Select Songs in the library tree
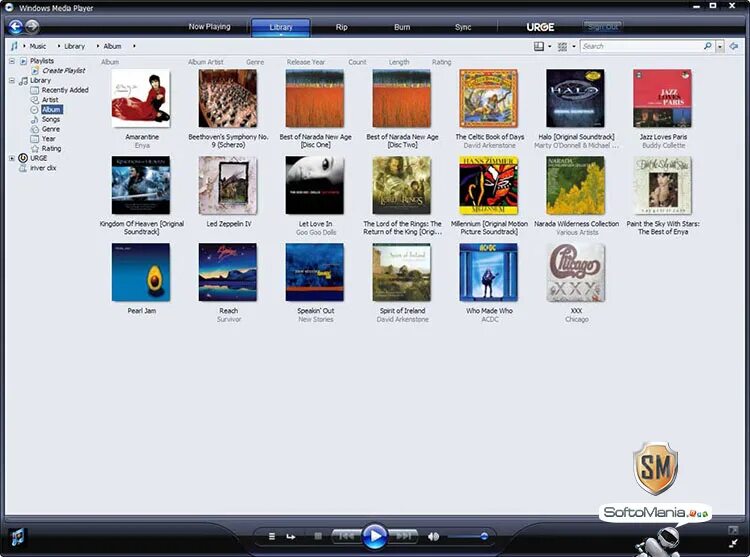 click(51, 119)
